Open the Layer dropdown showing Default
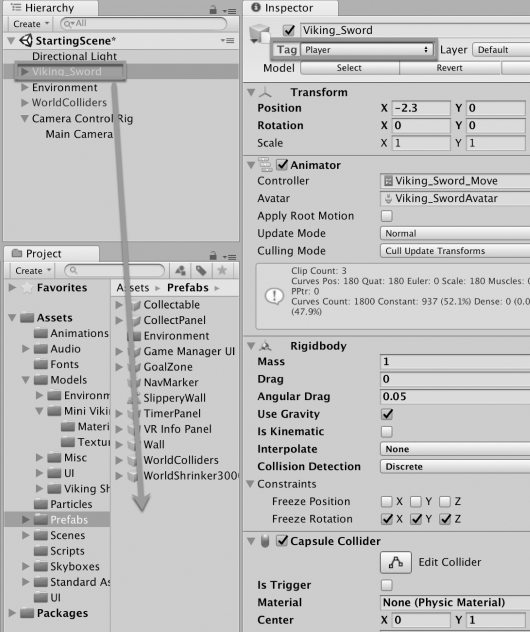 (501, 50)
